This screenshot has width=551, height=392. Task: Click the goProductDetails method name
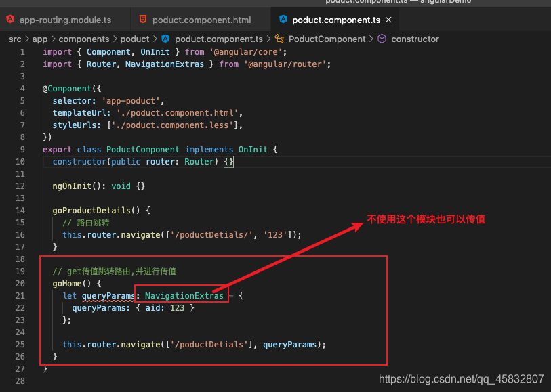pyautogui.click(x=91, y=211)
